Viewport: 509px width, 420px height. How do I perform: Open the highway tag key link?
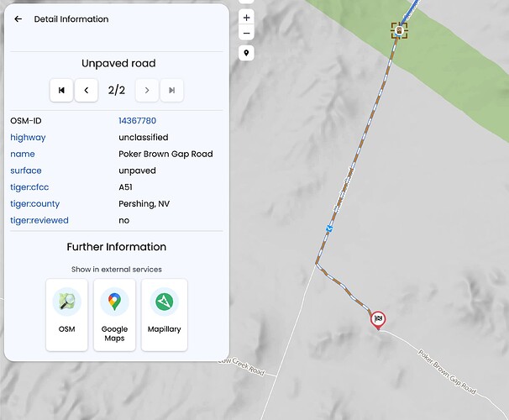(28, 138)
